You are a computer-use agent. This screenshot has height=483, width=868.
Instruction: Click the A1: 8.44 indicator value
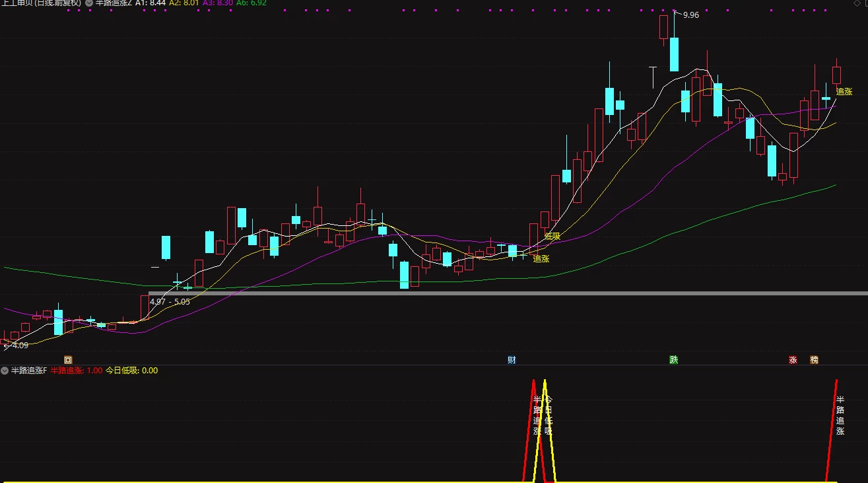tap(150, 3)
